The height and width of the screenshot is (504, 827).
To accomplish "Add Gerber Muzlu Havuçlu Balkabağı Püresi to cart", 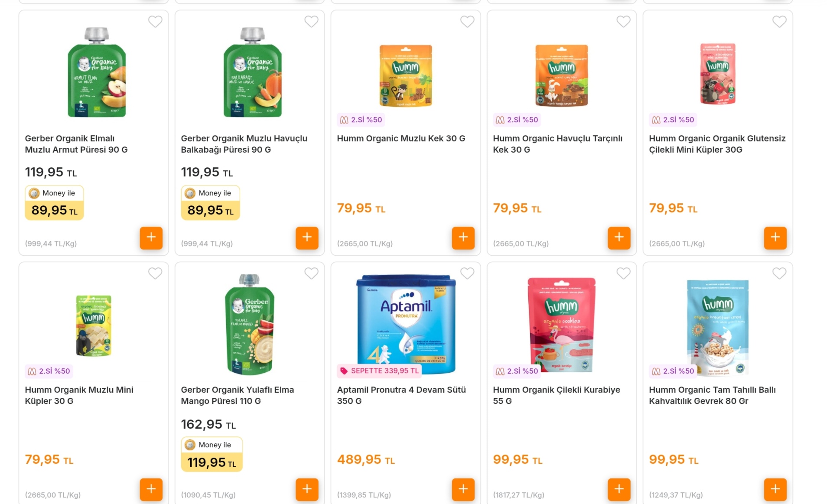I will (307, 237).
